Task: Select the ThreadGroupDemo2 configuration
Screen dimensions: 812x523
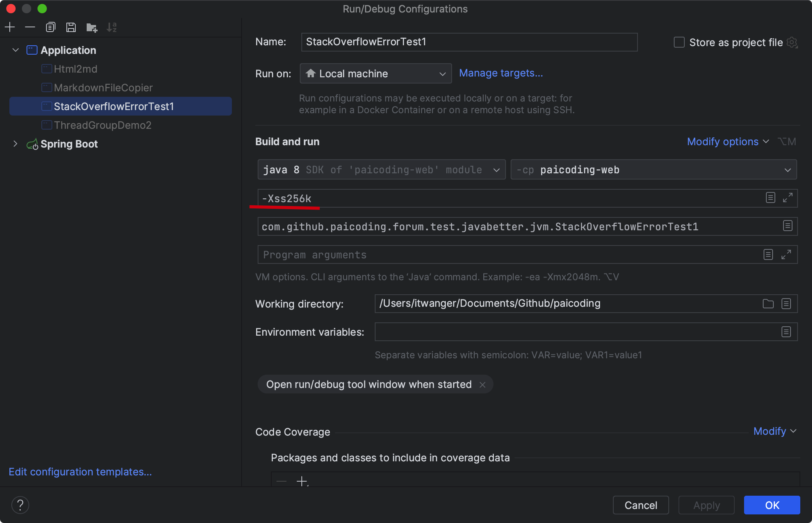Action: 102,125
